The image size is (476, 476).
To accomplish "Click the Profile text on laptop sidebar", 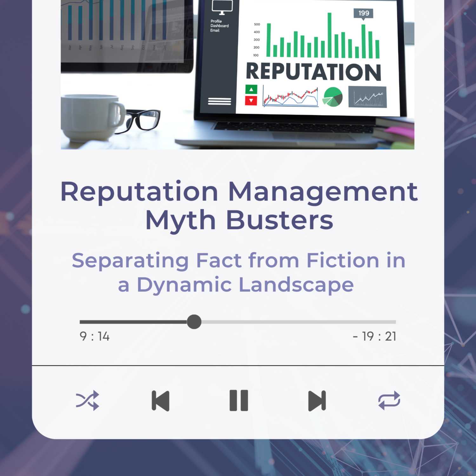I will 216,21.
